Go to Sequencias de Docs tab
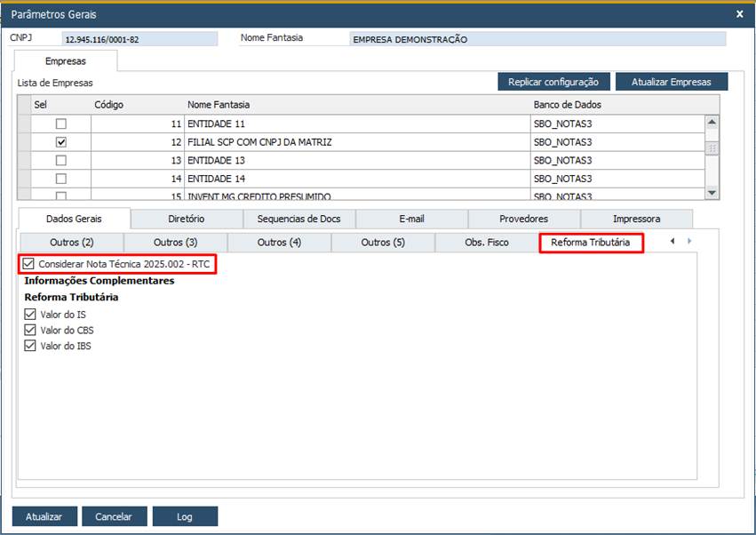Viewport: 756px width, 535px height. (298, 219)
